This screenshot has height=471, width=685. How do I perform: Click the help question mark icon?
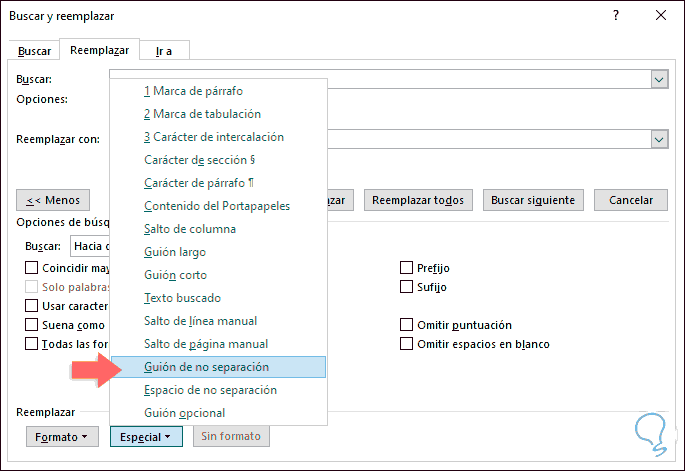(614, 15)
